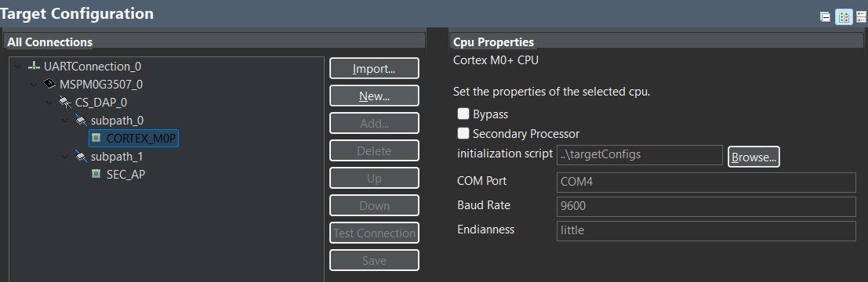Click the CORTEX_M0P cpu icon

pos(96,138)
